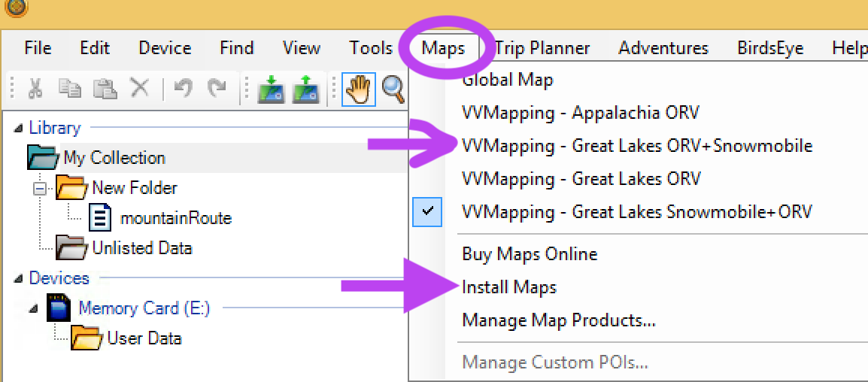Collapse the Memory Card (E:) node

coord(34,308)
